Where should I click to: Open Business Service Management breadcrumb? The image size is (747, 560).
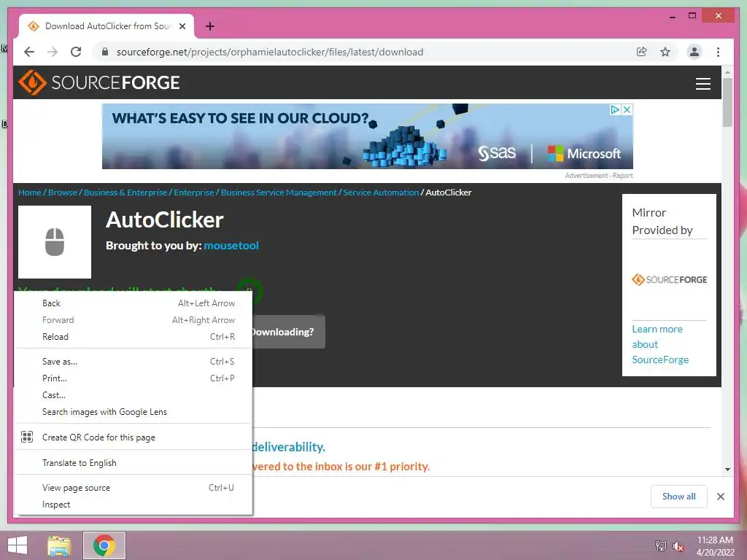pyautogui.click(x=279, y=192)
